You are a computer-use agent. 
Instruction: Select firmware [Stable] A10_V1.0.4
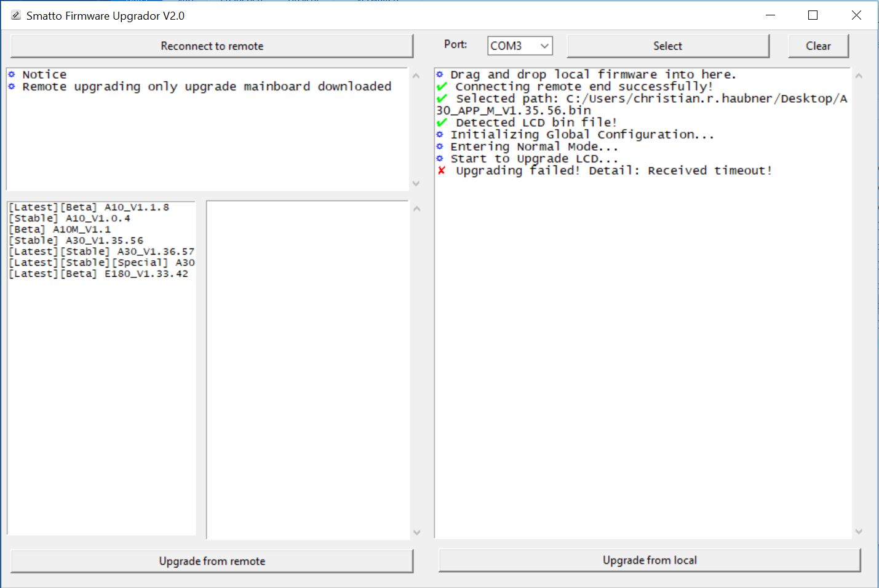[x=70, y=218]
